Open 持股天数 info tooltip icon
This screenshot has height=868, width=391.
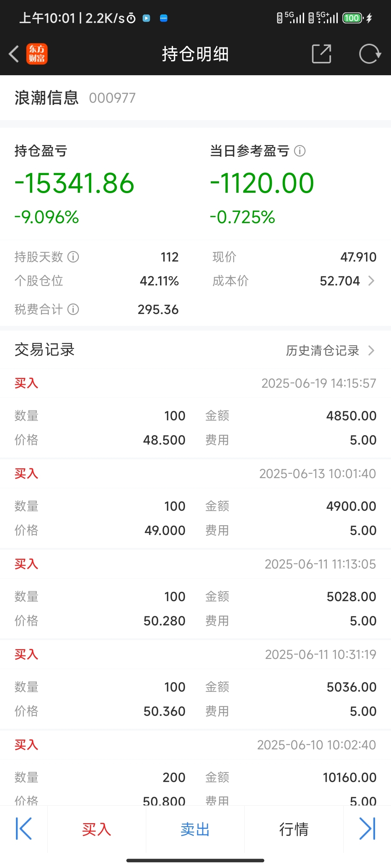click(x=73, y=257)
